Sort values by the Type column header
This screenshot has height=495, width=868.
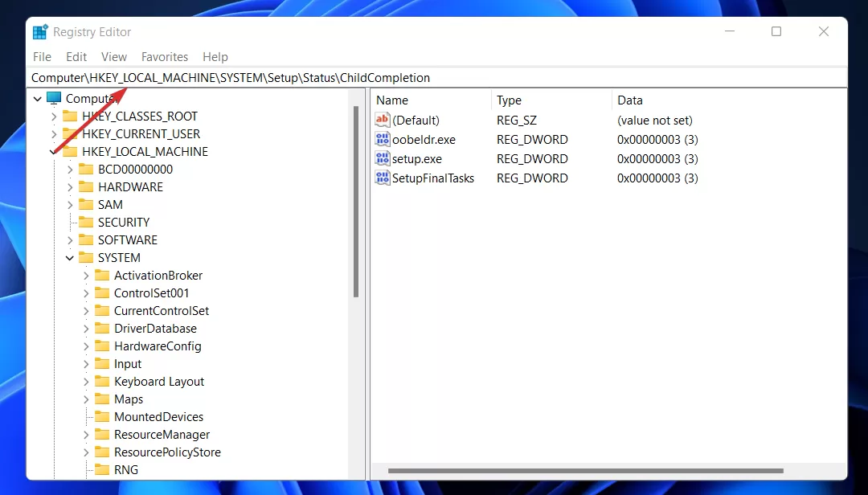pyautogui.click(x=551, y=100)
